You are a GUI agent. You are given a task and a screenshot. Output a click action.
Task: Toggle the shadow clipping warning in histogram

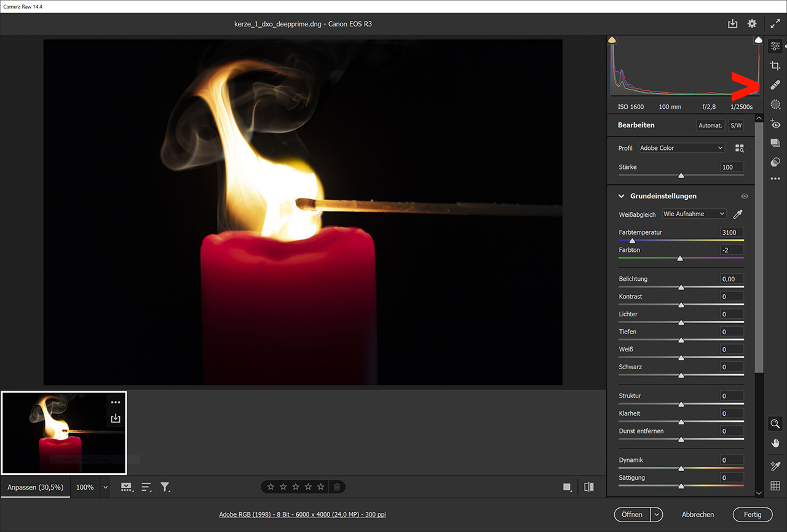tap(612, 40)
